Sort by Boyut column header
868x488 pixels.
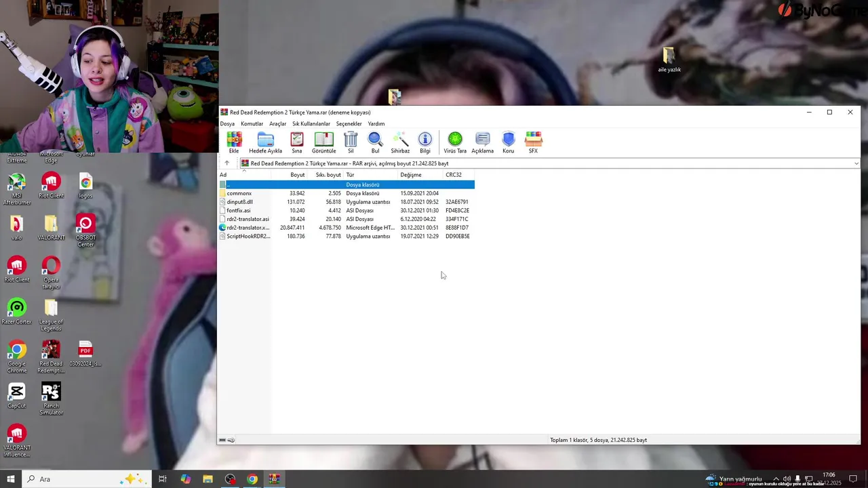point(289,175)
